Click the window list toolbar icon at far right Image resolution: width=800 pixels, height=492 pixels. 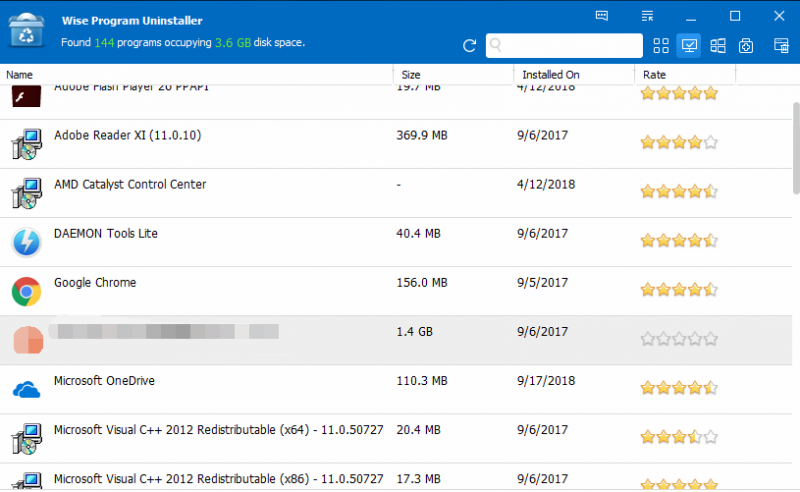click(x=781, y=45)
